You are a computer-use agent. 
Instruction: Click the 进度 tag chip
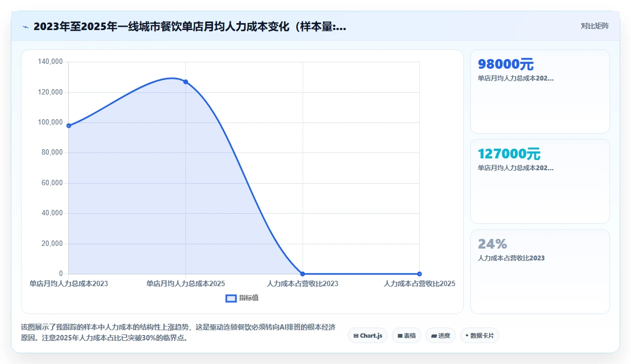click(441, 336)
